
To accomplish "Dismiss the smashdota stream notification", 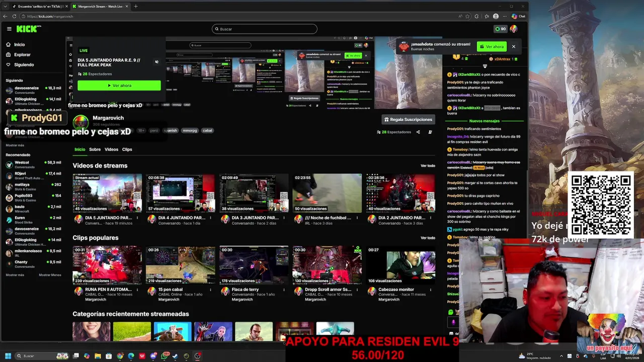I will click(x=514, y=47).
